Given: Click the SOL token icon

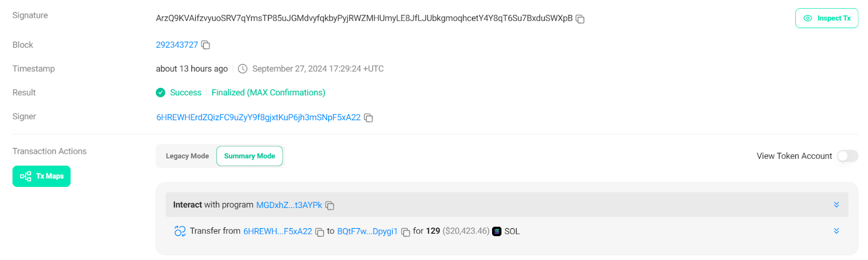Looking at the screenshot, I should click(x=496, y=231).
